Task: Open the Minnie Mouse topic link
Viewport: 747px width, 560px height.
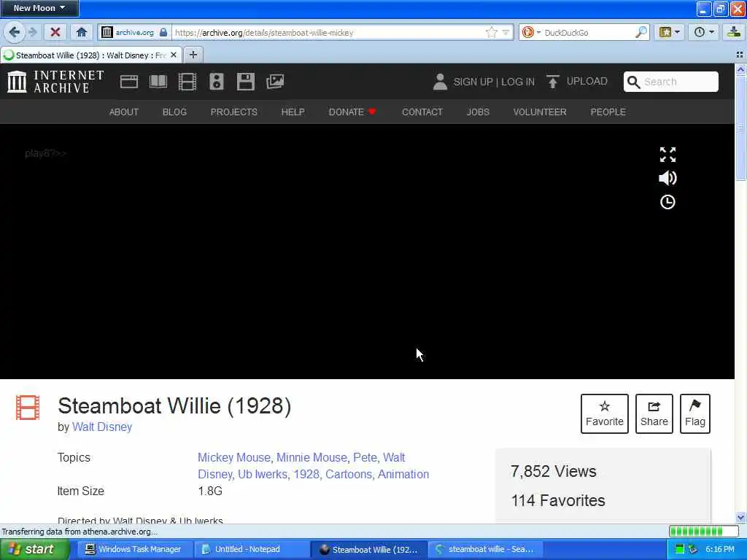Action: 311,458
